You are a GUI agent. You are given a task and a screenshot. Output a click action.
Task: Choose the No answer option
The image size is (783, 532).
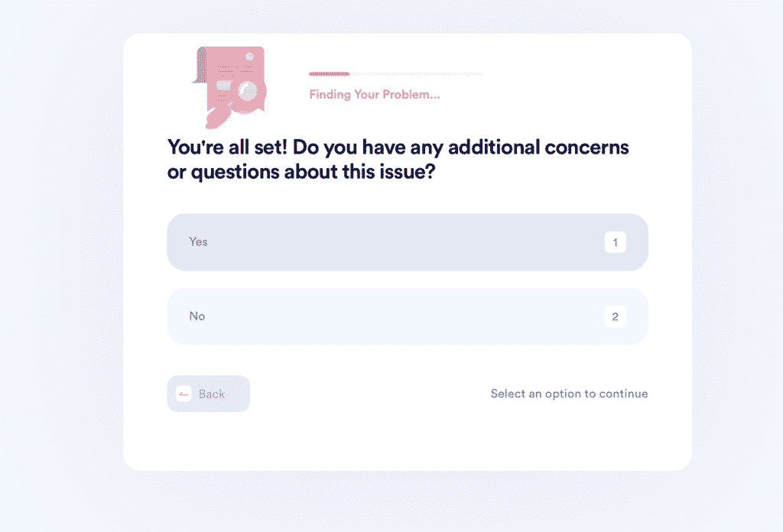(x=408, y=316)
